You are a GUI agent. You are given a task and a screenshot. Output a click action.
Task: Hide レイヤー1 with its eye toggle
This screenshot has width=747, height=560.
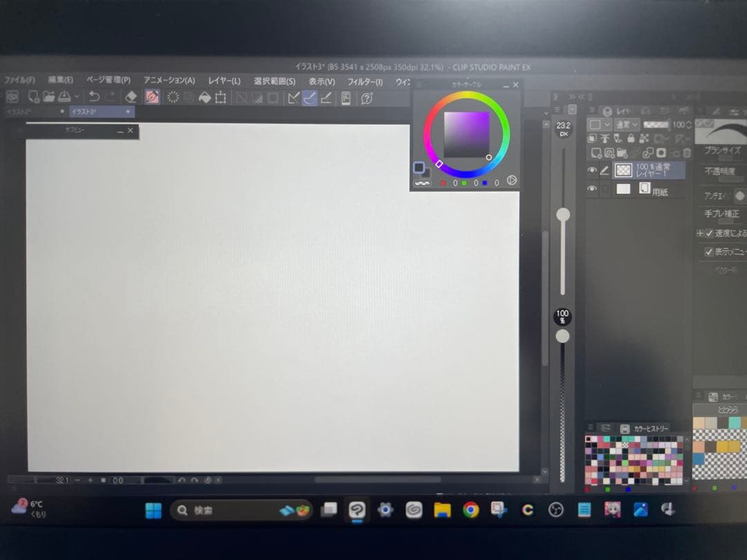(593, 169)
